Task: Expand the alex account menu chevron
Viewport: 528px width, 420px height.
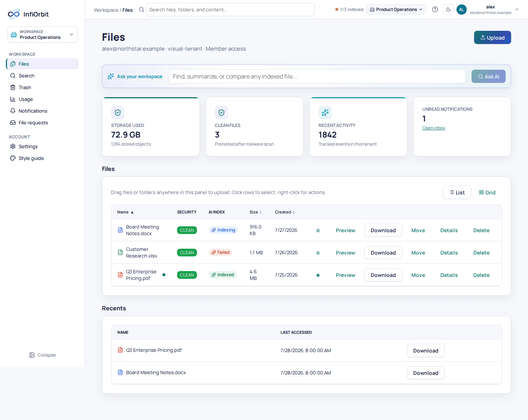Action: 517,10
